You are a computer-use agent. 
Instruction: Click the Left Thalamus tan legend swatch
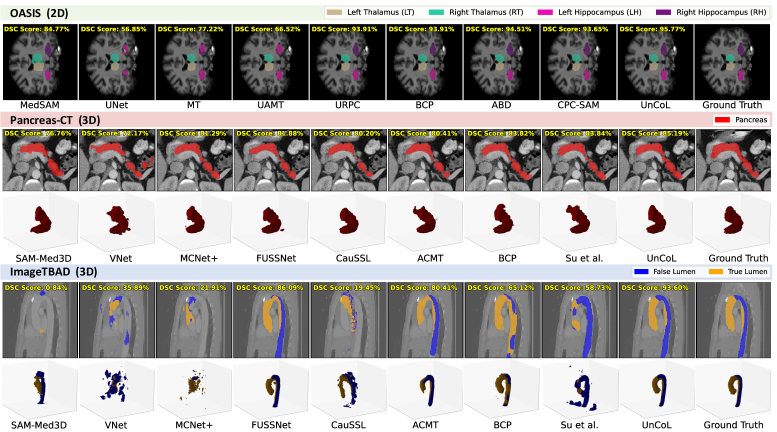coord(334,12)
